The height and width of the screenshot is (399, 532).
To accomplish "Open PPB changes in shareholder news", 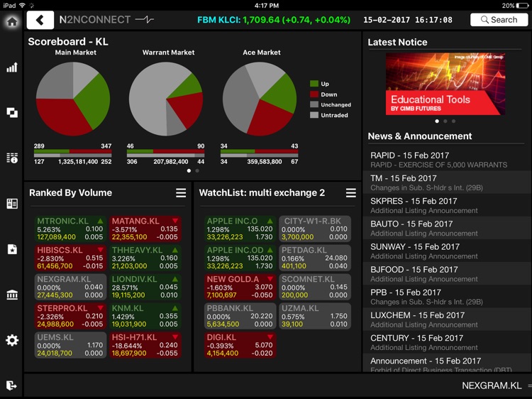I will (x=447, y=297).
